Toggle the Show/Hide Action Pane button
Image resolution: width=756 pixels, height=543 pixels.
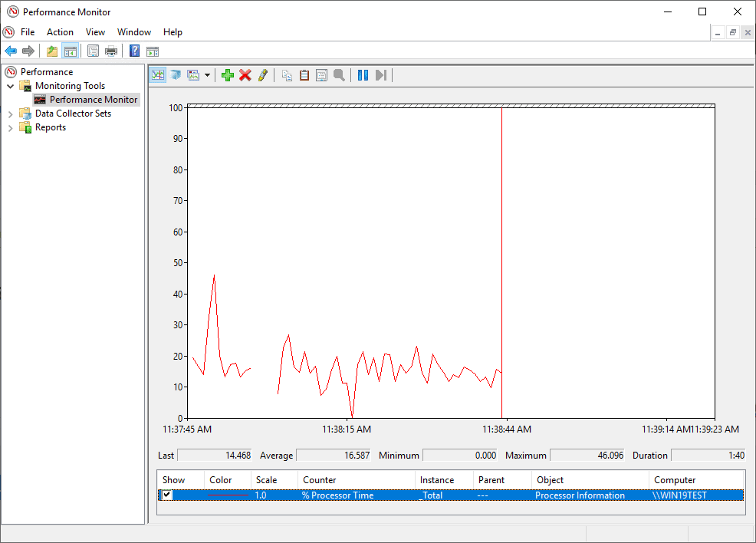[x=153, y=51]
